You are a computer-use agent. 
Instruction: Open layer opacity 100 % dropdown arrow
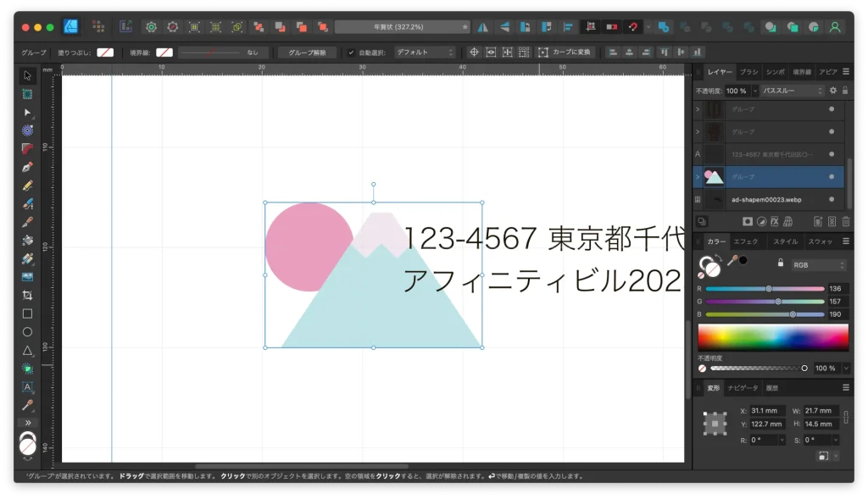pos(754,91)
